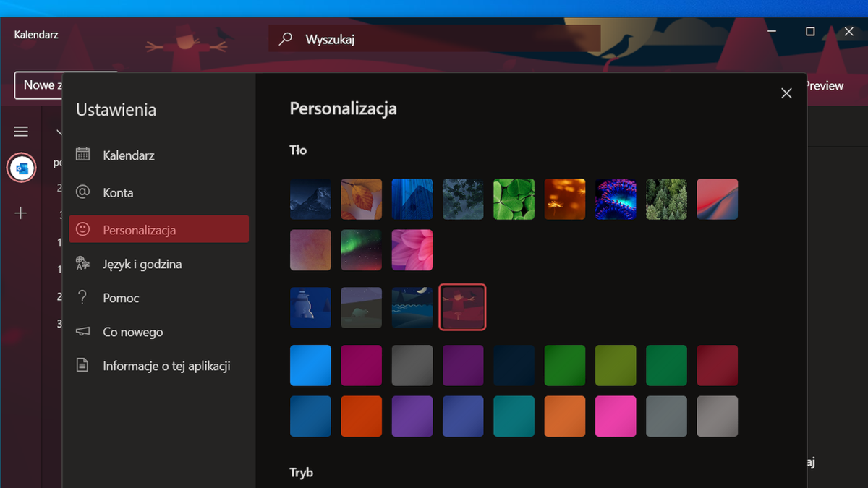868x488 pixels.
Task: Select the mountain night background thumbnail
Action: tap(310, 199)
